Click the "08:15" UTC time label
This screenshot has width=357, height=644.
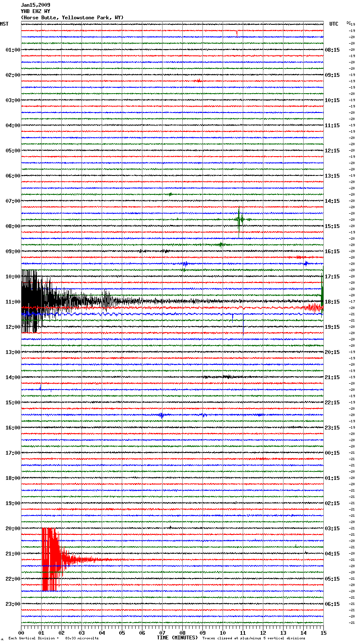332,50
